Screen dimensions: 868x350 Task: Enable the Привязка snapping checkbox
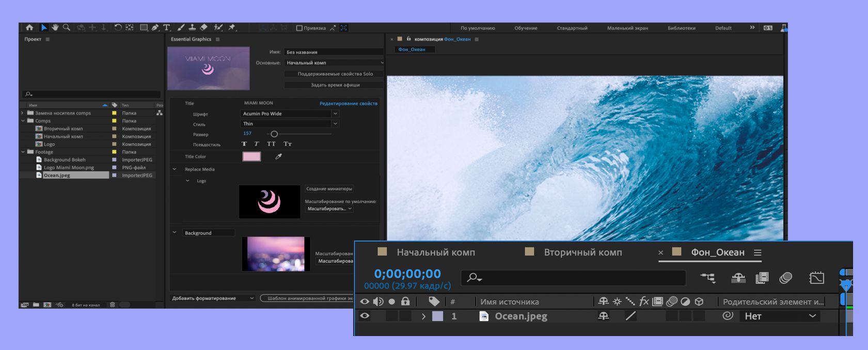tap(299, 28)
